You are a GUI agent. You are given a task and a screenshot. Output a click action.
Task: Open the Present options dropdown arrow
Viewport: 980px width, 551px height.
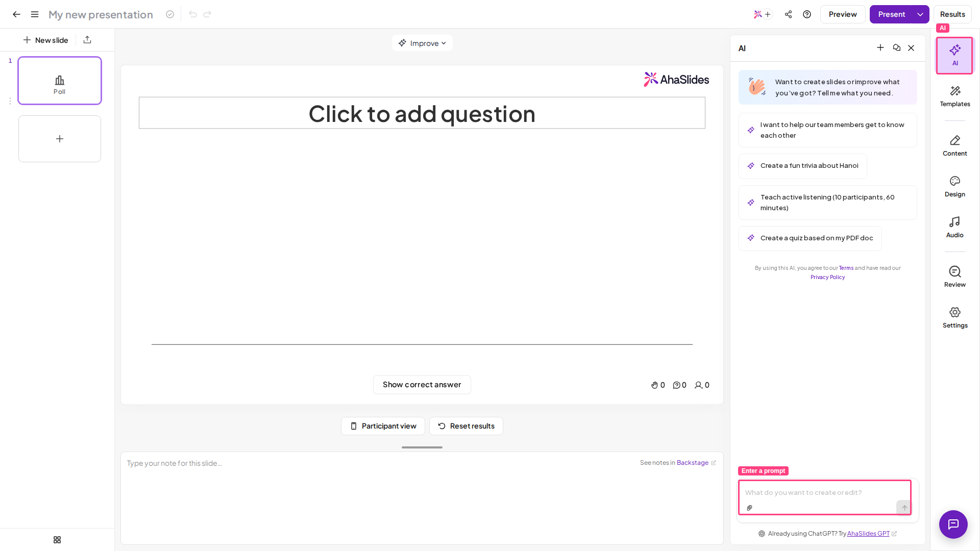click(x=920, y=14)
